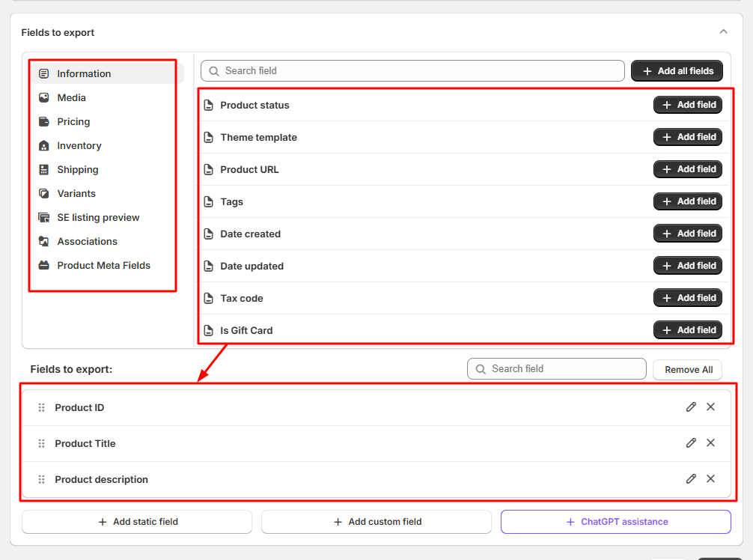Click the Pricing tag icon
This screenshot has width=753, height=560.
point(43,121)
